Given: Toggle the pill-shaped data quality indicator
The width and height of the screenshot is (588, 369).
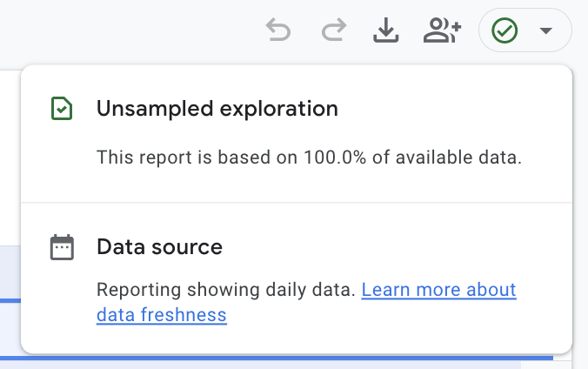Looking at the screenshot, I should 525,31.
